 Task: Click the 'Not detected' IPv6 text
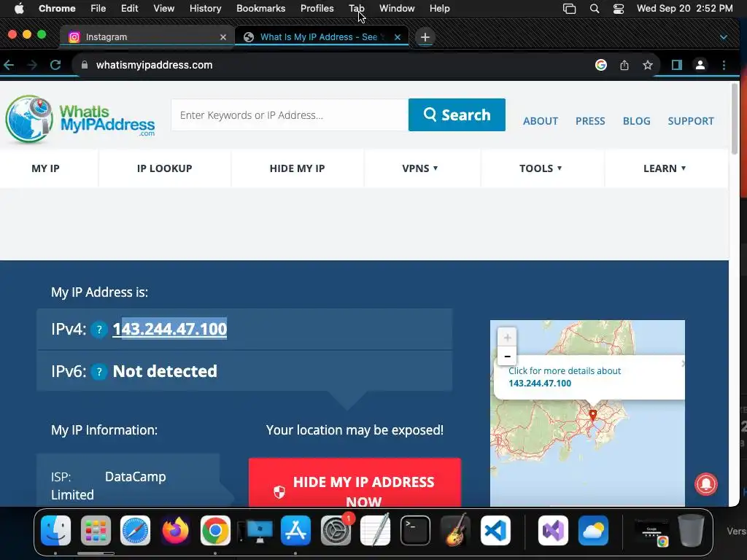click(165, 371)
